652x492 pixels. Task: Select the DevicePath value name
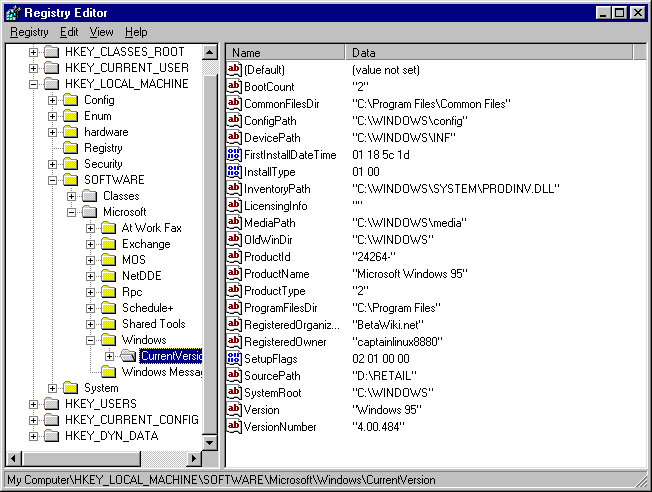[x=272, y=138]
